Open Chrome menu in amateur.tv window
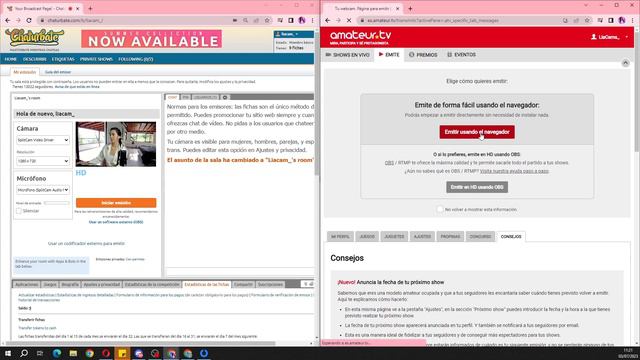The height and width of the screenshot is (360, 640). tap(633, 20)
